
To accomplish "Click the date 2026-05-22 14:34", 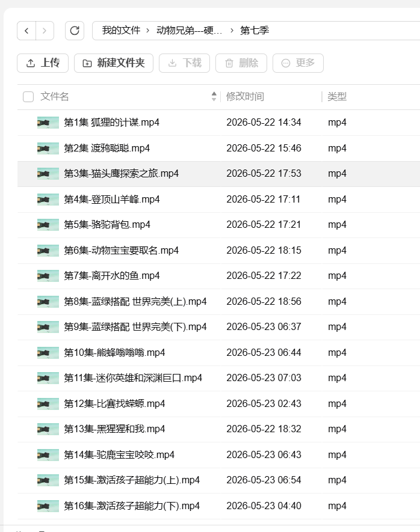I will (x=264, y=123).
